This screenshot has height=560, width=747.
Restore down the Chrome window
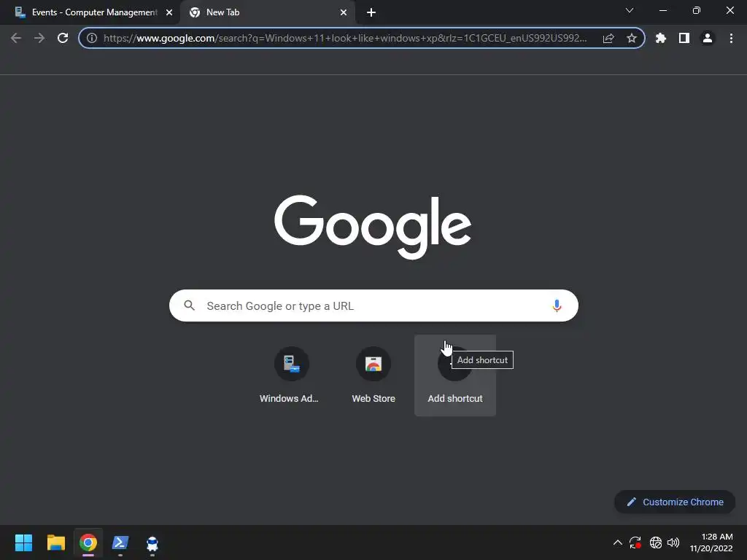(697, 10)
